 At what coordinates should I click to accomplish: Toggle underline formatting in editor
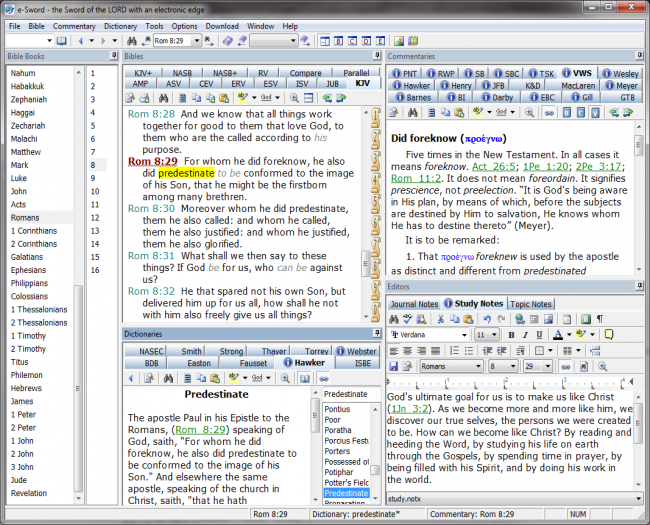539,335
